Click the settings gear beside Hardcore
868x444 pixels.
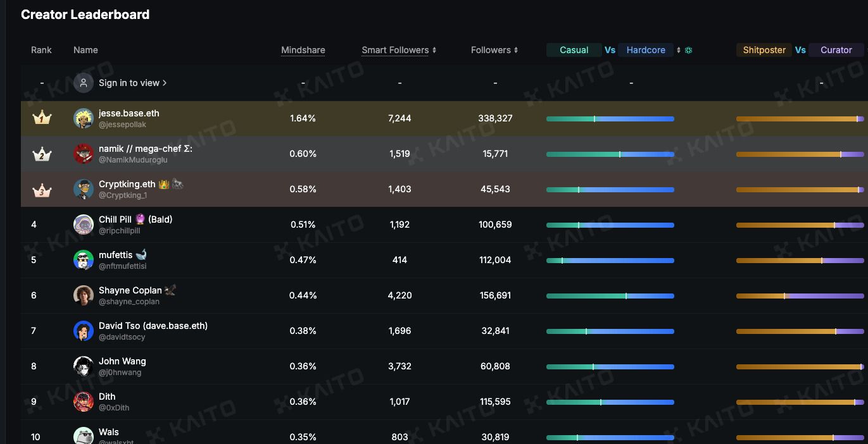pyautogui.click(x=689, y=50)
